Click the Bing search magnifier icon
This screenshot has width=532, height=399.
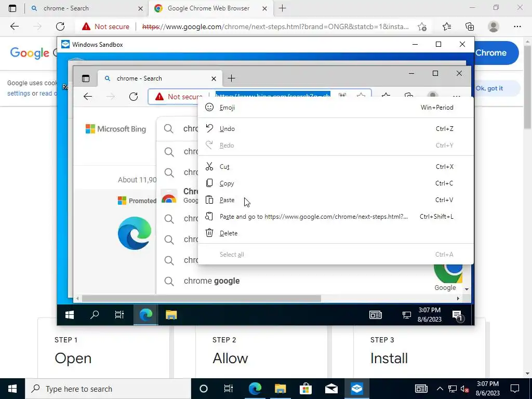pyautogui.click(x=169, y=129)
